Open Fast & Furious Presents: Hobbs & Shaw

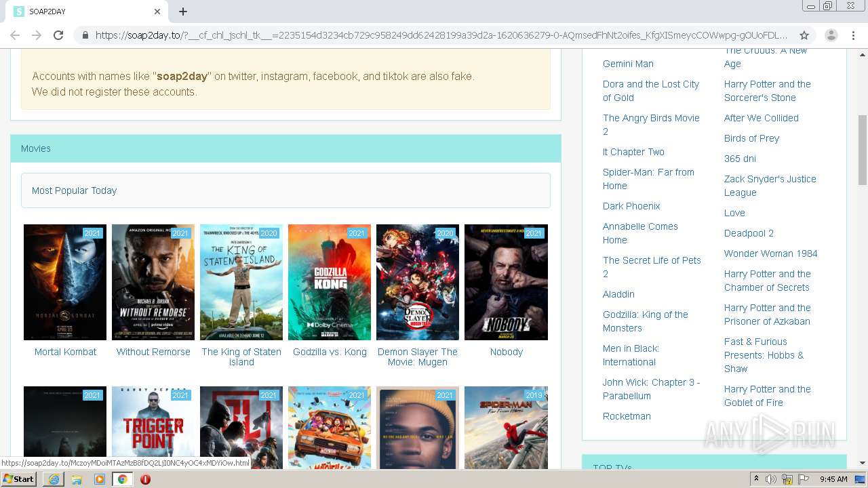click(764, 355)
